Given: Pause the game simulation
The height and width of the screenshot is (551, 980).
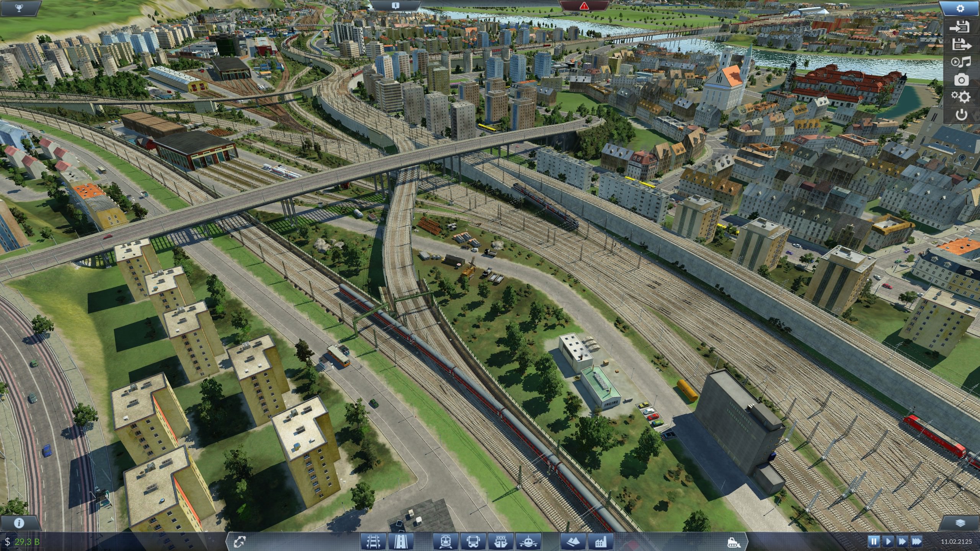Looking at the screenshot, I should point(874,541).
